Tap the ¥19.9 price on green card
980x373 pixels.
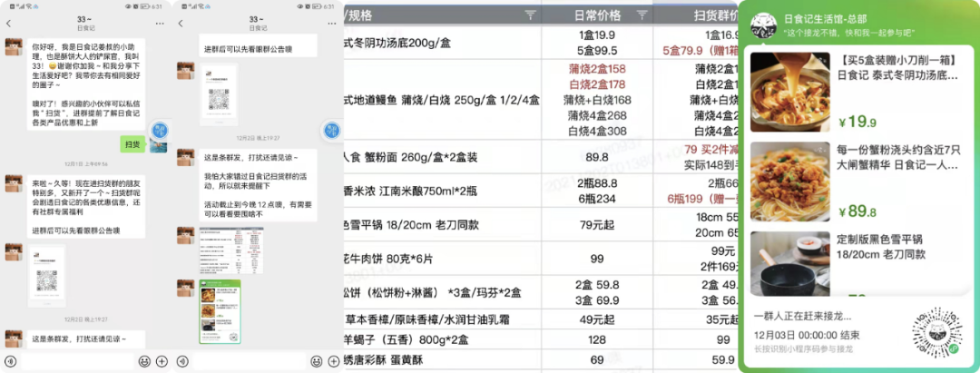(x=857, y=122)
